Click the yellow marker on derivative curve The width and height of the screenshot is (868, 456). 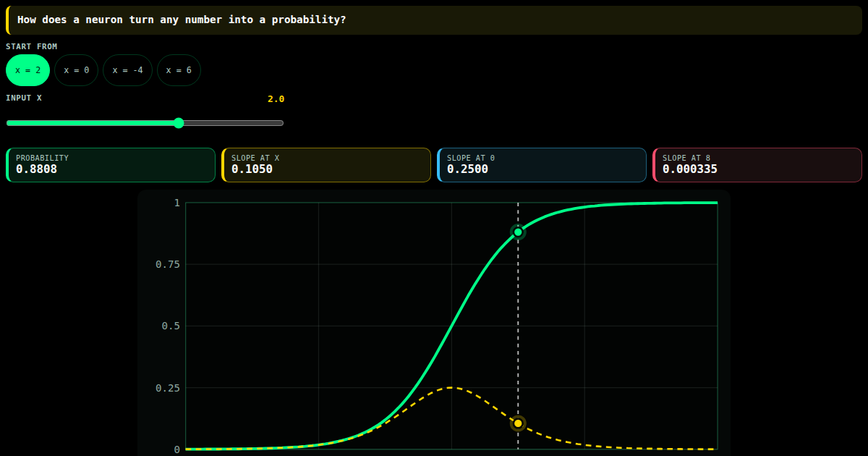(518, 423)
